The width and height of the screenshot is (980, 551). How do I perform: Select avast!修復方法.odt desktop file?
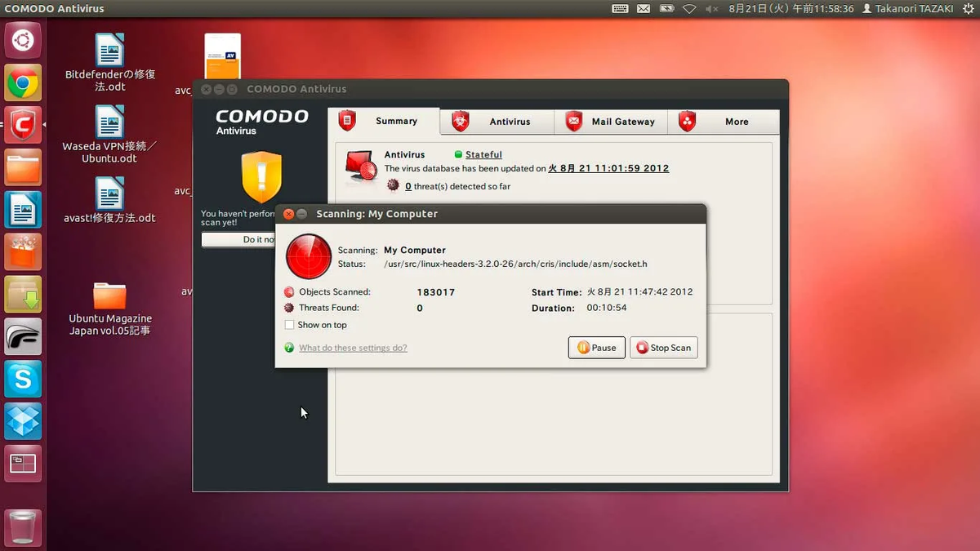[x=109, y=201]
